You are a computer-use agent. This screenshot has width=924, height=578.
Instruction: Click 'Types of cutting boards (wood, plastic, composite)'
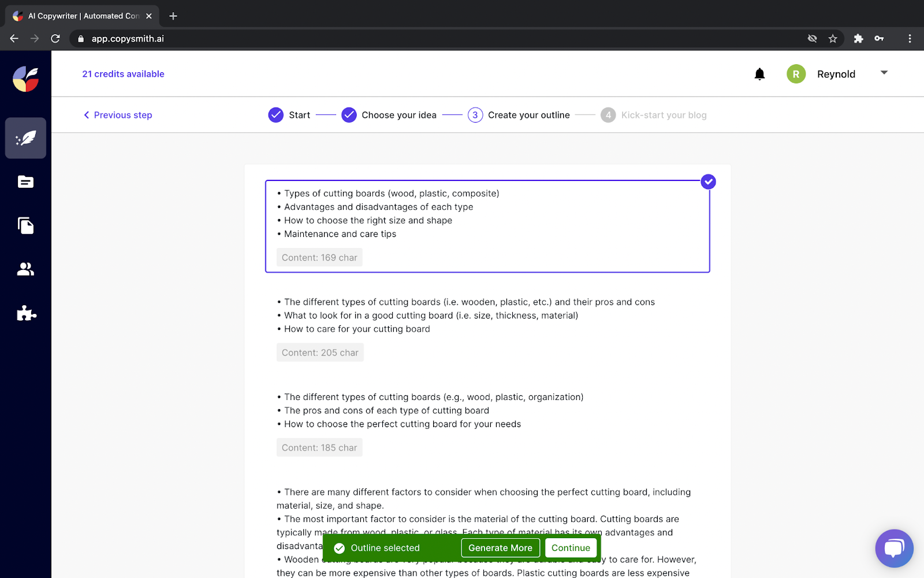point(388,194)
